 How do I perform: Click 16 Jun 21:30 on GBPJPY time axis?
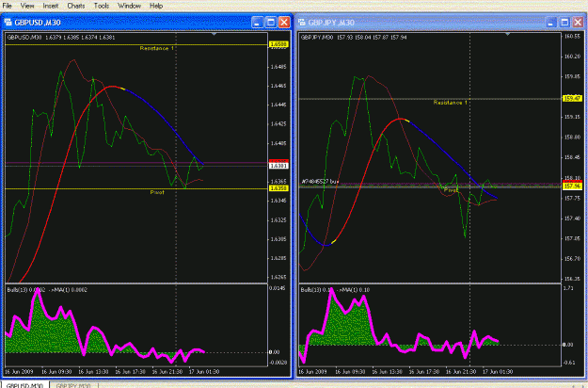coord(460,371)
